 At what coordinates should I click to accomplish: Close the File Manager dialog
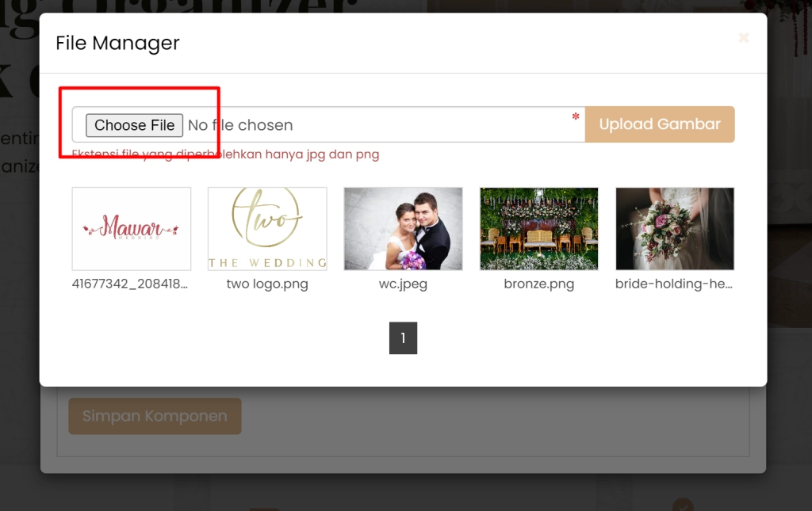tap(744, 38)
